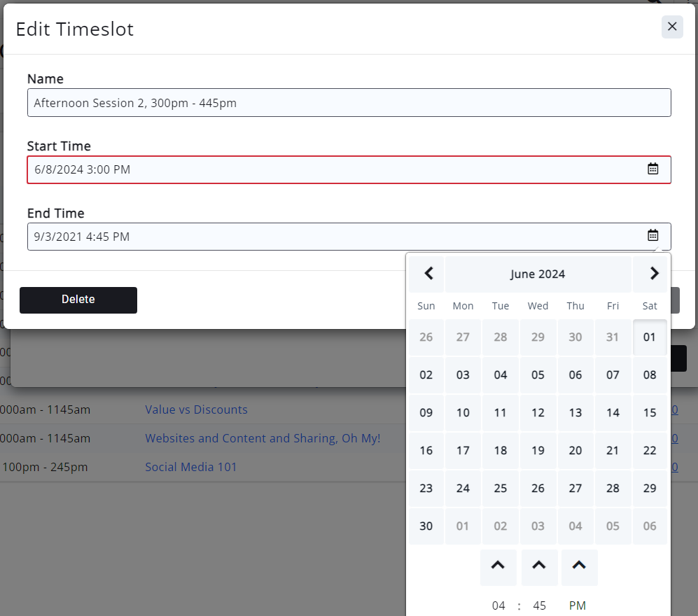Viewport: 698px width, 616px height.
Task: Navigate to the previous month
Action: point(427,274)
